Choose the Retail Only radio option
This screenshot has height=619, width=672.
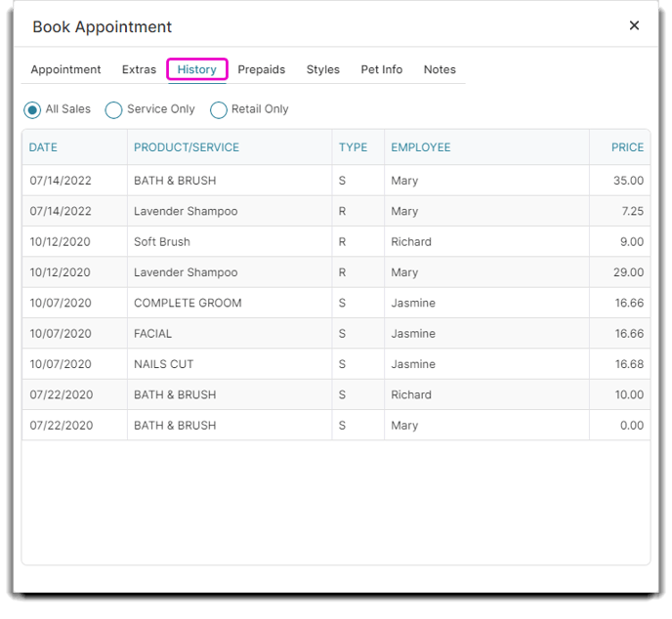[218, 109]
